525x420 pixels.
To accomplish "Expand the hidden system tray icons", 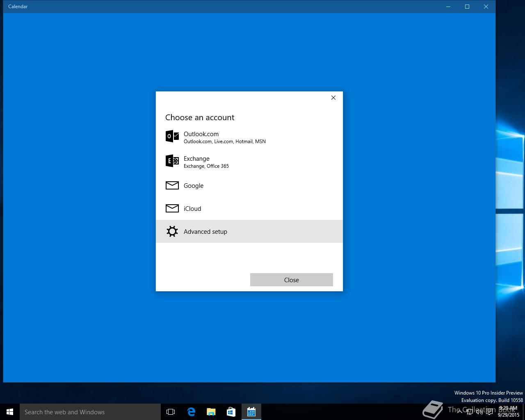I will tap(460, 412).
